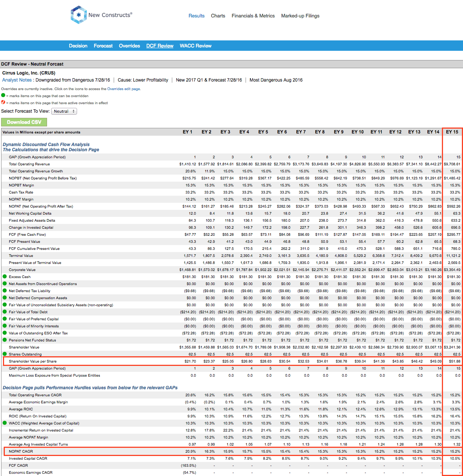Image resolution: width=463 pixels, height=476 pixels.
Task: Click the EY 8 column header
Action: 320,132
